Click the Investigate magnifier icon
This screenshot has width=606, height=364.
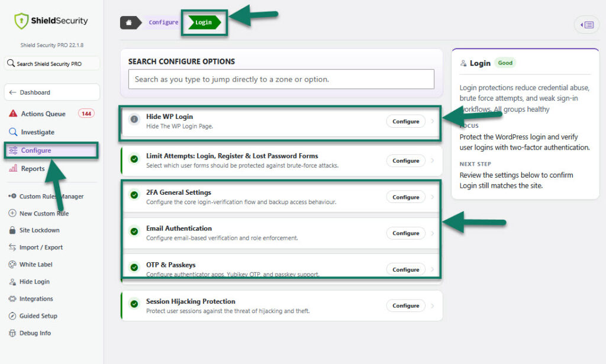pyautogui.click(x=13, y=132)
